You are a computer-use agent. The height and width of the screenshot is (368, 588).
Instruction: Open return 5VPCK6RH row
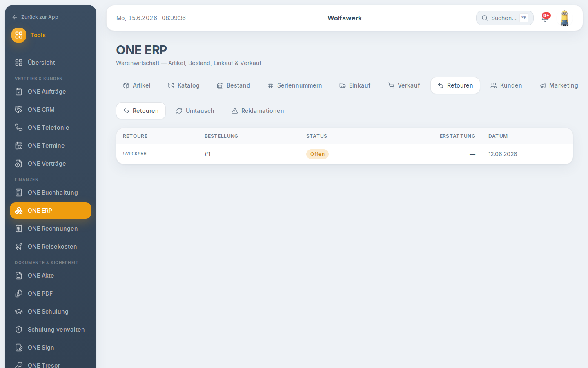pyautogui.click(x=345, y=154)
